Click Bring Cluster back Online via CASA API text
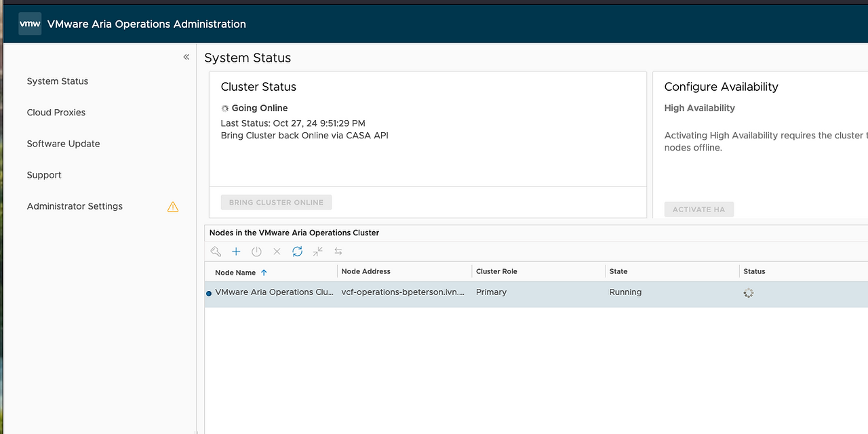This screenshot has width=868, height=434. (304, 136)
